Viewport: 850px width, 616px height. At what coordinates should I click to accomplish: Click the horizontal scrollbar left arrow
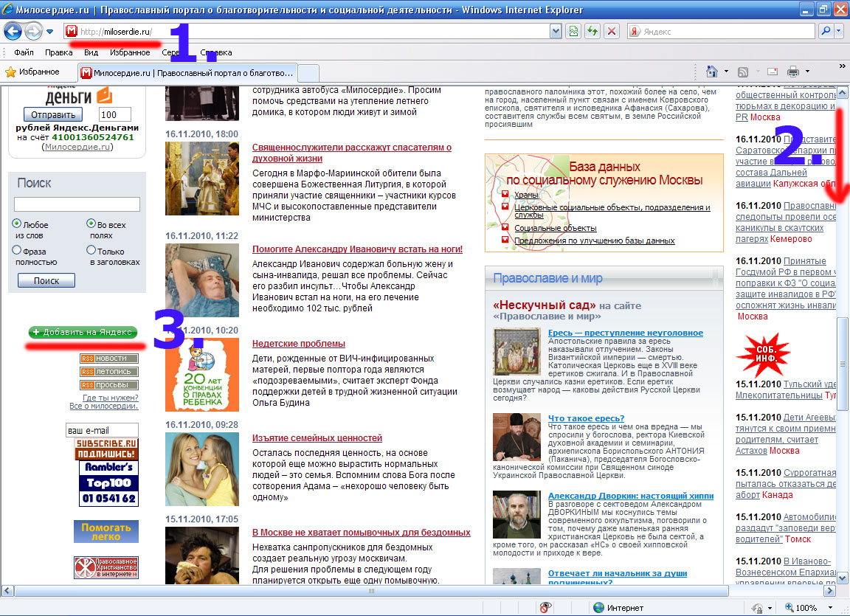pos(7,590)
